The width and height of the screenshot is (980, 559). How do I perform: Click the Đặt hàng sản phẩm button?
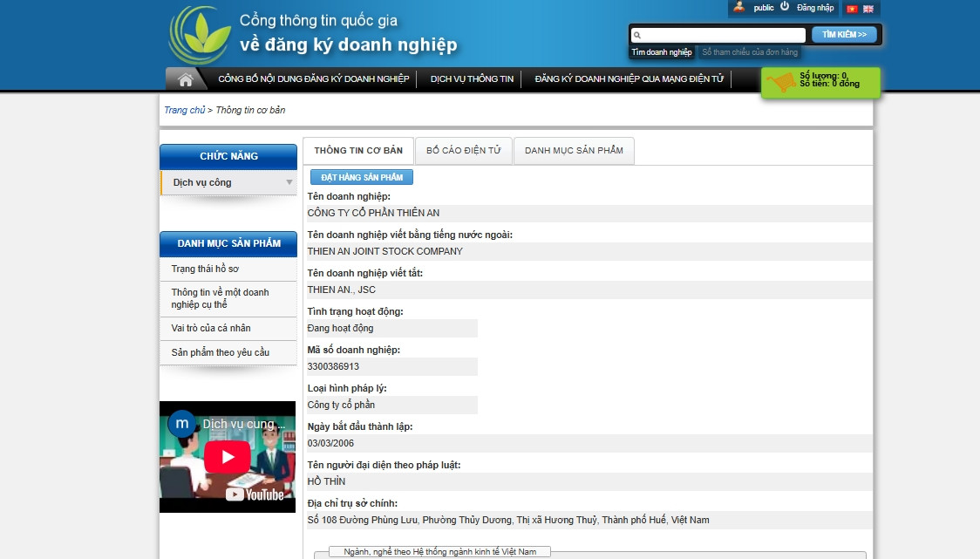pyautogui.click(x=362, y=177)
